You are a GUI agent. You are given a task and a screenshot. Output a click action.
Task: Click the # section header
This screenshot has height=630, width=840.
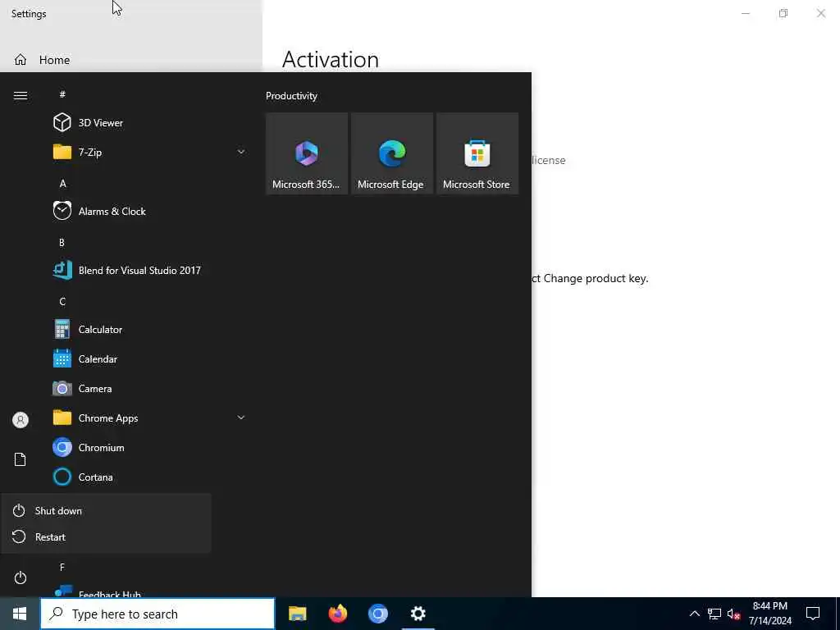click(62, 95)
